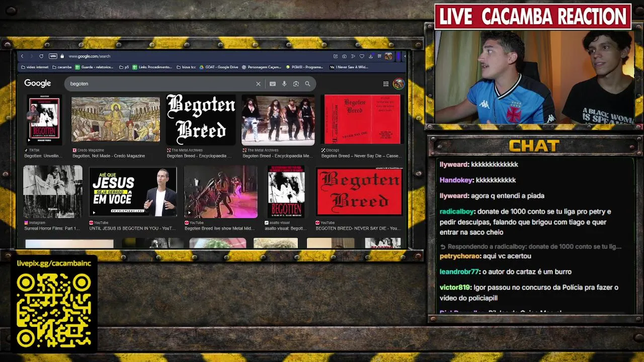Click the snapshot camera icon in browser toolbar
This screenshot has width=644, height=362.
click(x=344, y=56)
